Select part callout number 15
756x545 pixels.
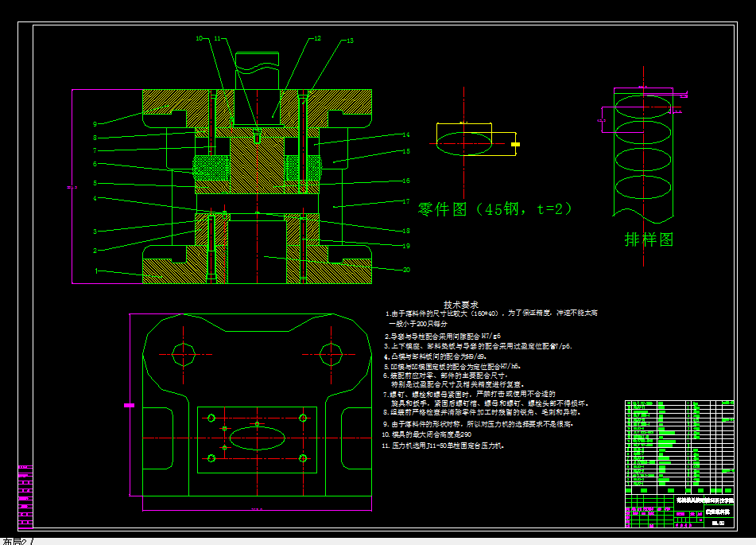coord(406,151)
